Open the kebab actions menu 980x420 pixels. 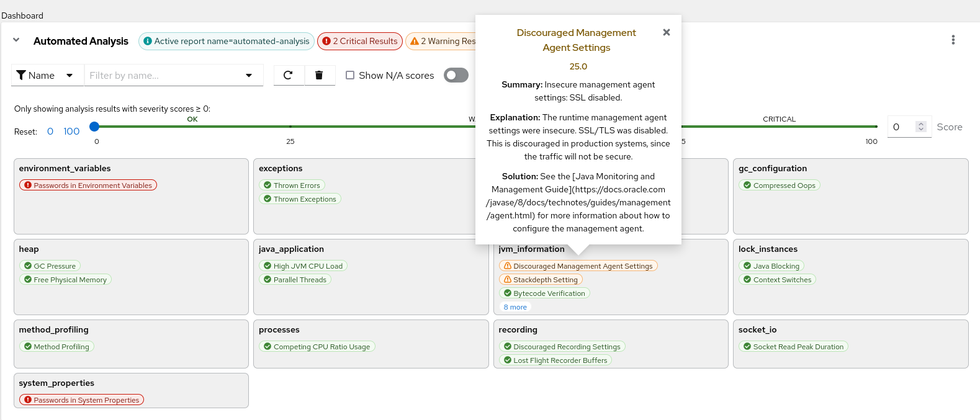(x=953, y=40)
